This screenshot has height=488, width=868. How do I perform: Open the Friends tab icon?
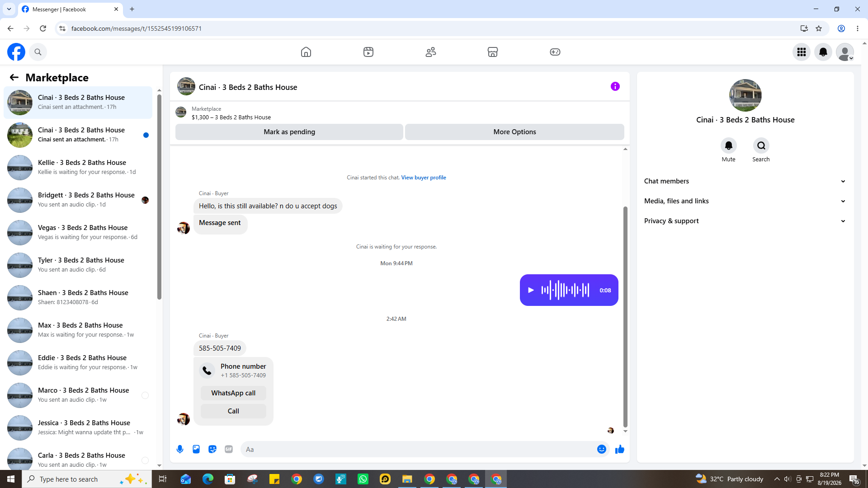(431, 52)
